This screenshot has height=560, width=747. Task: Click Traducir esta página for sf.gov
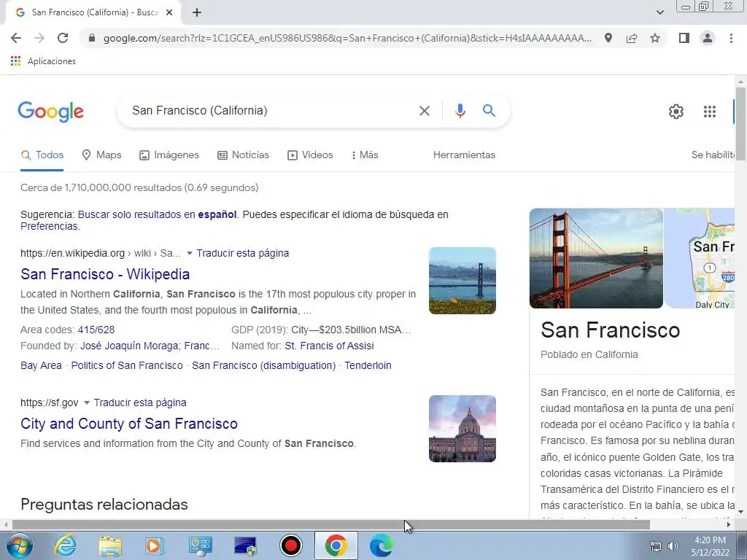[140, 402]
